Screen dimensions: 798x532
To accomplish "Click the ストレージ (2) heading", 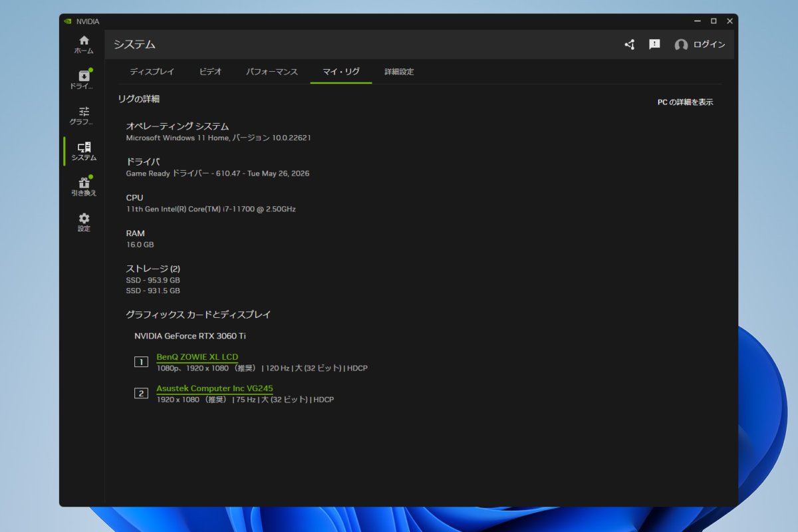I will click(153, 269).
